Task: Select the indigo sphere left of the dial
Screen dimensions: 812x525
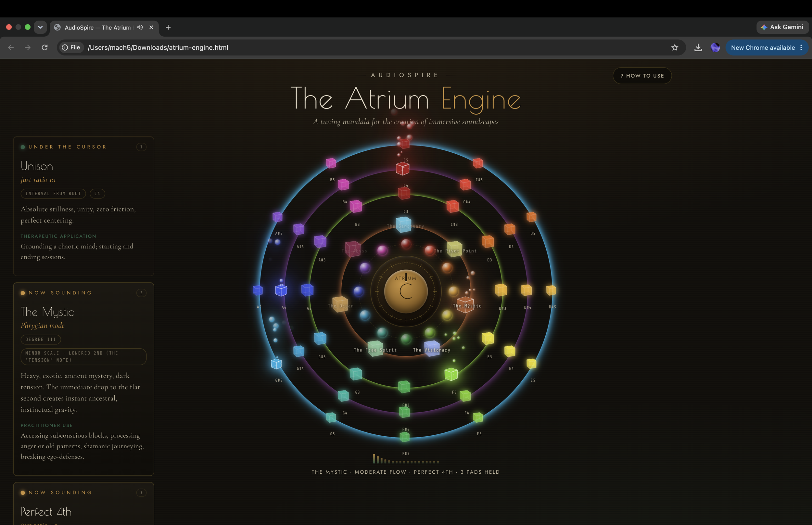Action: pyautogui.click(x=358, y=291)
